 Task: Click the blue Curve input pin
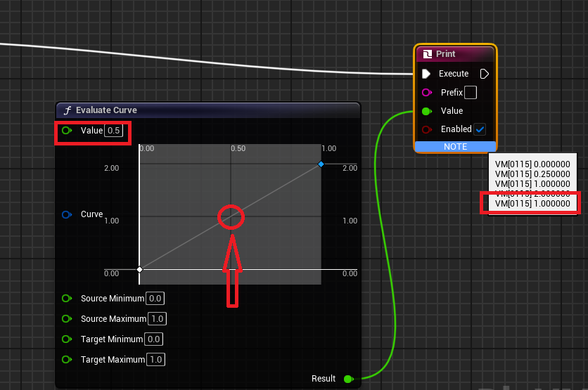pyautogui.click(x=67, y=214)
